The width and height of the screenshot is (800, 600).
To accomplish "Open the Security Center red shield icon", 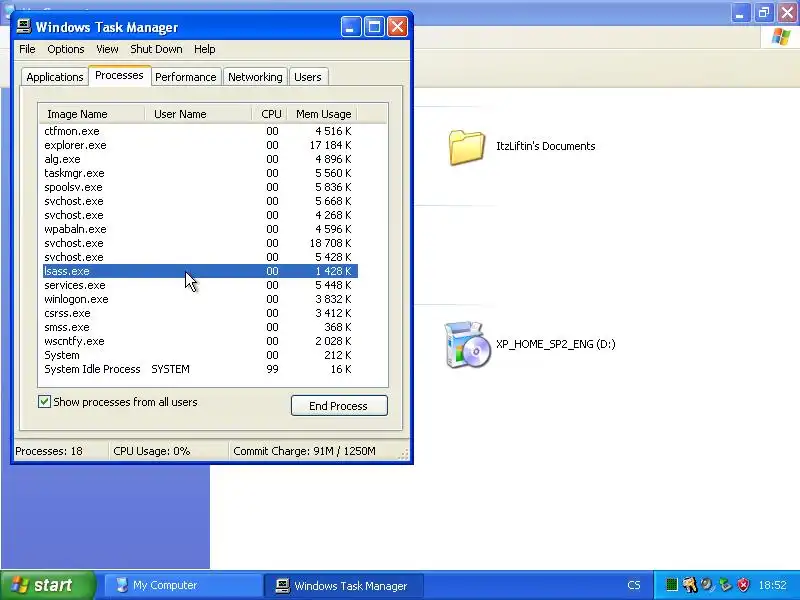I will pos(743,585).
